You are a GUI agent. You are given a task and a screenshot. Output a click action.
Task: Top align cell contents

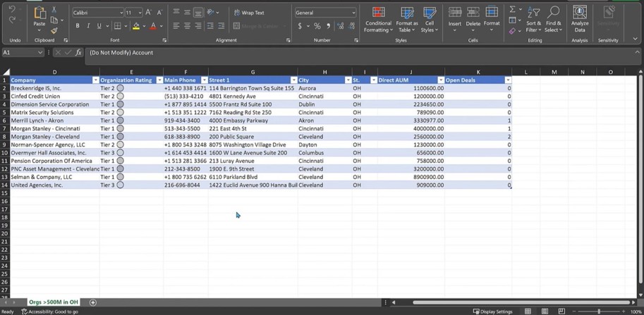176,12
